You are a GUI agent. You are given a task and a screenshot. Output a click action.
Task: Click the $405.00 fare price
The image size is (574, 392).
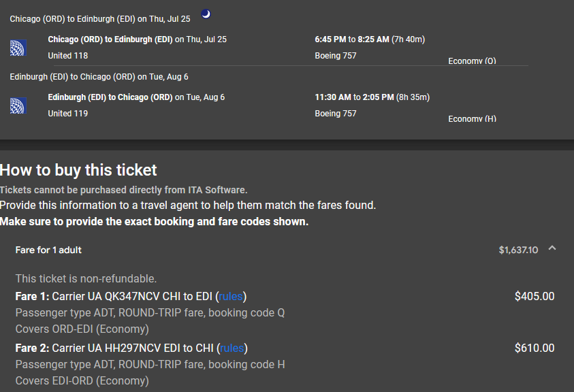pyautogui.click(x=535, y=296)
